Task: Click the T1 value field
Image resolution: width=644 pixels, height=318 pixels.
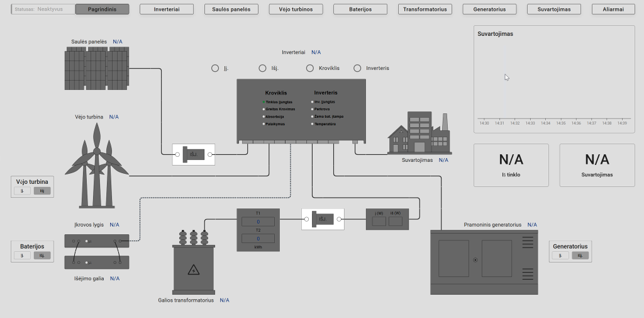Action: 258,222
